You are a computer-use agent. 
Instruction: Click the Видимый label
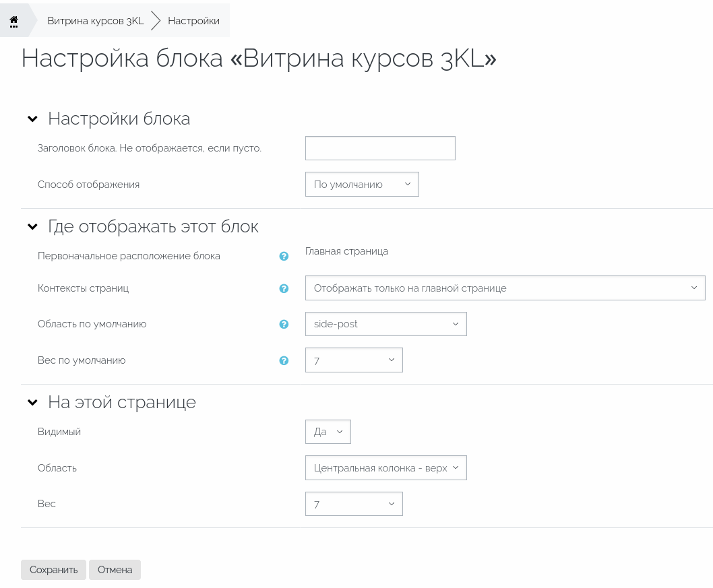click(59, 432)
